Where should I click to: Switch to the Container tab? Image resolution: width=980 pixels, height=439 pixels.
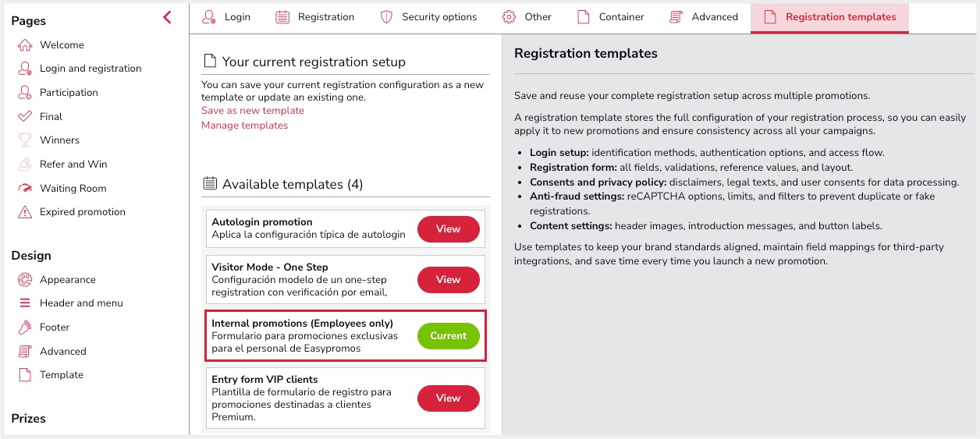pyautogui.click(x=610, y=17)
